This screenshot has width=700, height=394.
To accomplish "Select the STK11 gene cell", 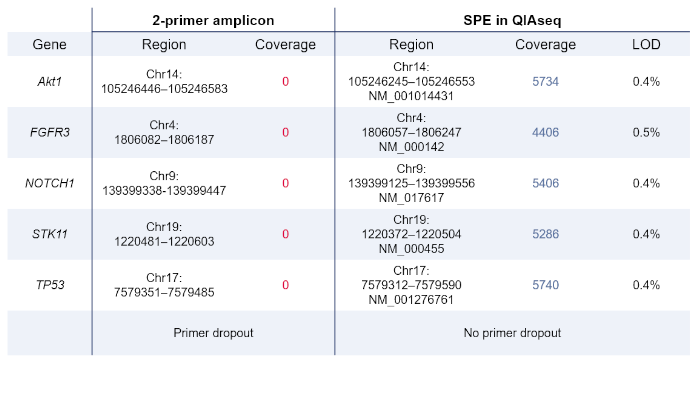I will 49,234.
